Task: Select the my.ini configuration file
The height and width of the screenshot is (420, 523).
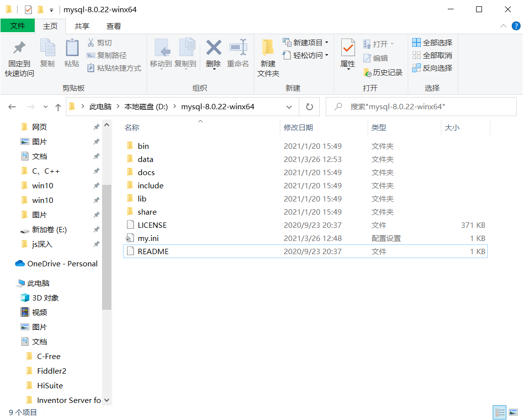Action: 305,239
